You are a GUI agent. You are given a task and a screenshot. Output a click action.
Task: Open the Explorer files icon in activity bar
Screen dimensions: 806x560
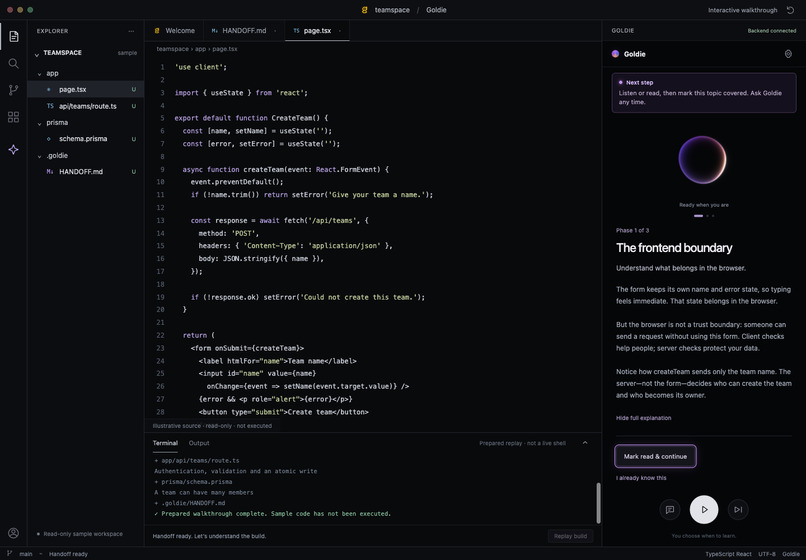pos(14,36)
